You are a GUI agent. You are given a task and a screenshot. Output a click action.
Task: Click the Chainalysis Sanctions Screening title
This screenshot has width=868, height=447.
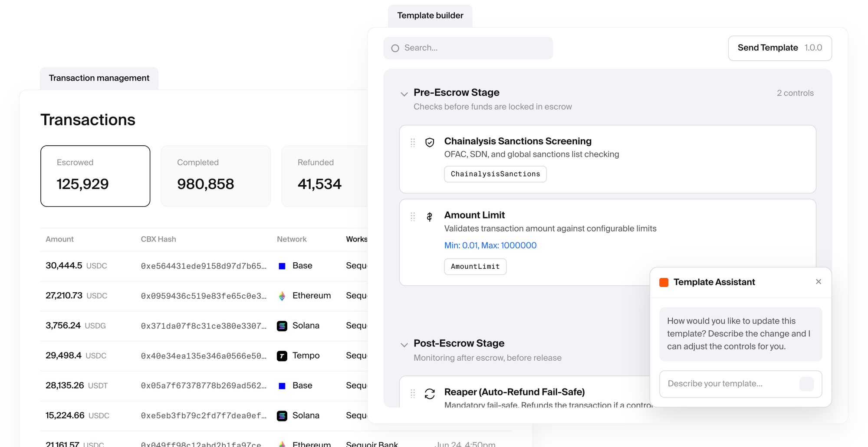point(518,141)
